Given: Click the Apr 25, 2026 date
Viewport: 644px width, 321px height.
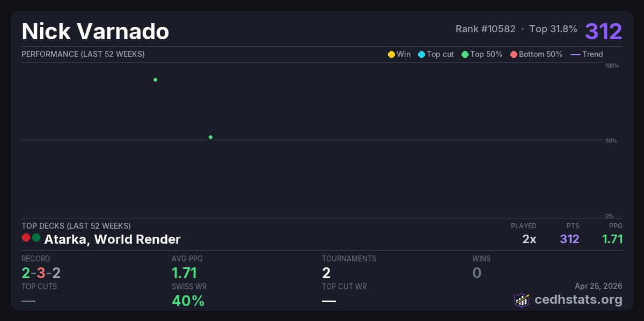Looking at the screenshot, I should pos(599,287).
